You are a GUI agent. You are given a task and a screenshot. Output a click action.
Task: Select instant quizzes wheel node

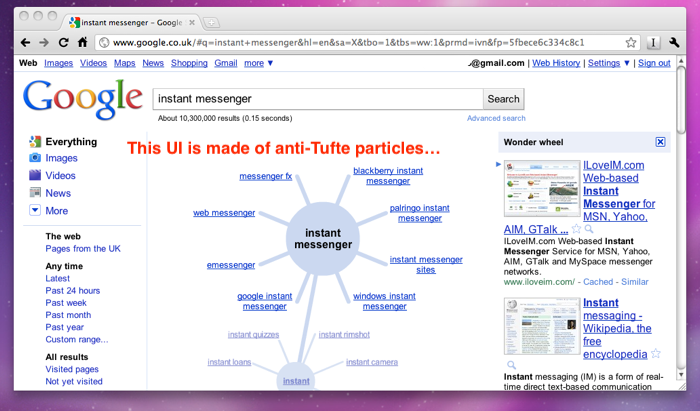tap(254, 335)
